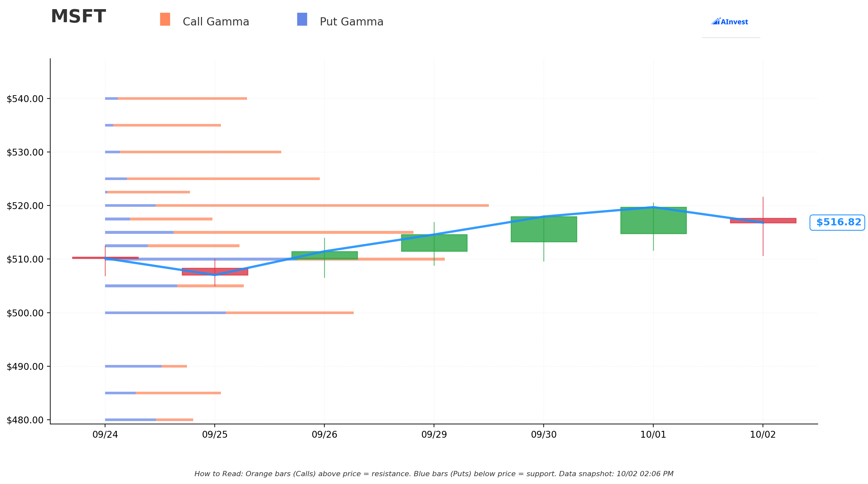Click the longest orange call bar at $520

[x=322, y=205]
